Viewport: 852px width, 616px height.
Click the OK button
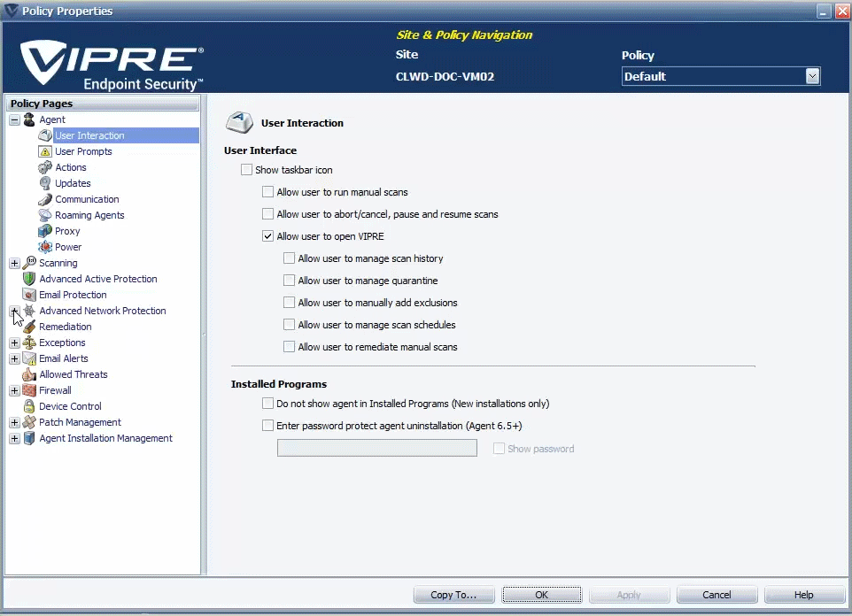point(542,595)
